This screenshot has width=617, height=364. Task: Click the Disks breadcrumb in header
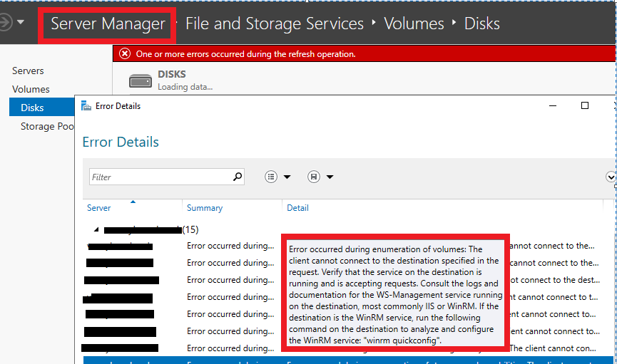coord(481,24)
